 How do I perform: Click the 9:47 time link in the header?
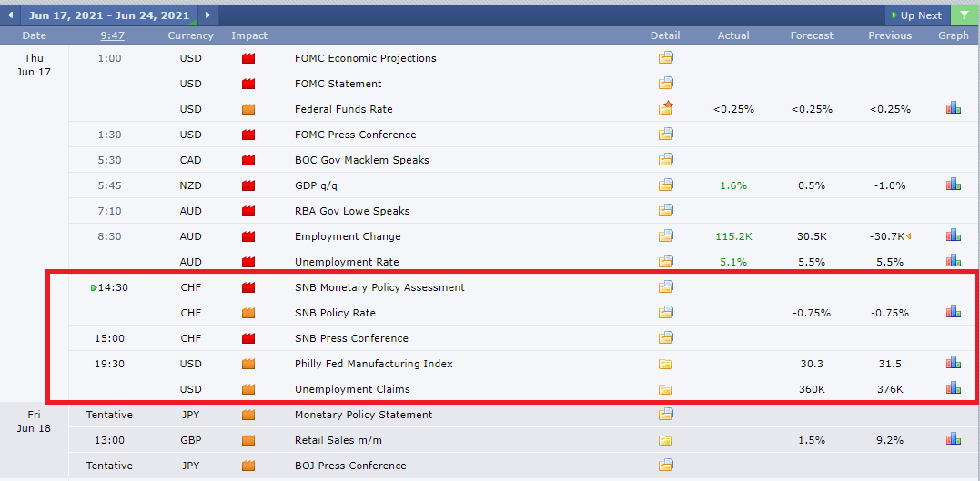(113, 35)
